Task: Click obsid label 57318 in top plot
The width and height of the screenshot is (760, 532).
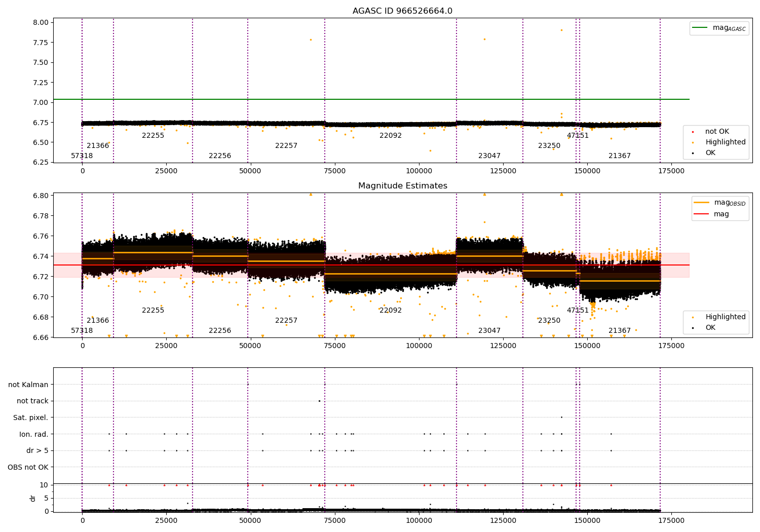Action: pos(82,156)
